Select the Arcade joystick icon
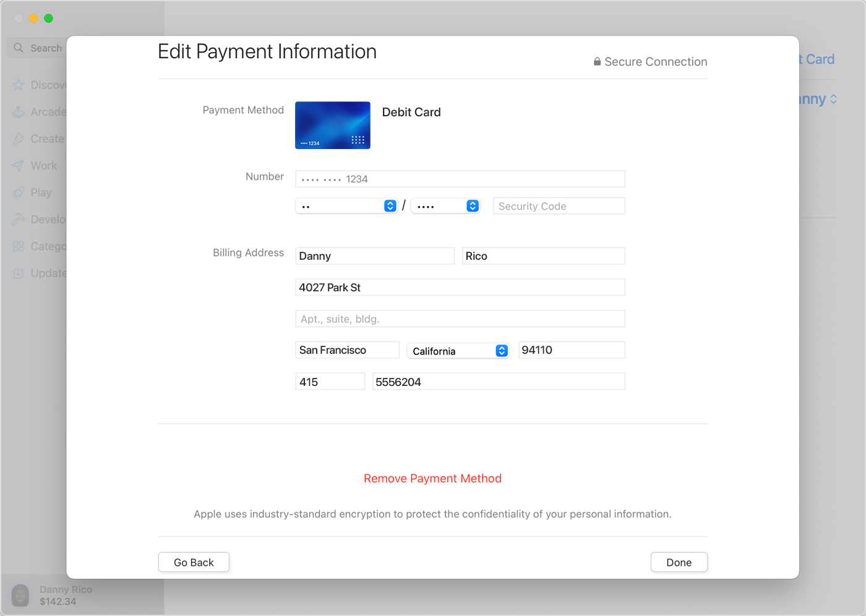 pyautogui.click(x=18, y=112)
